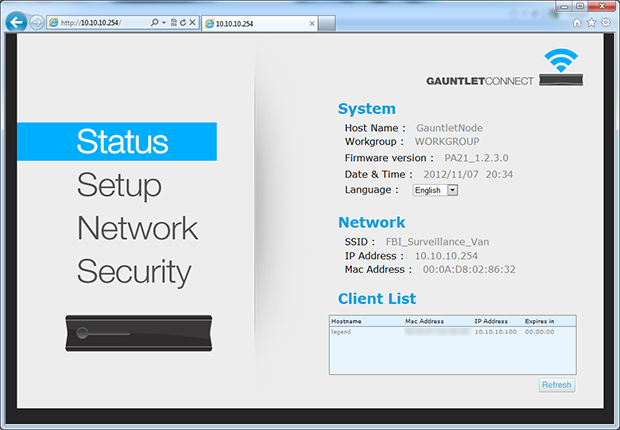Expand the Language dropdown
The height and width of the screenshot is (430, 620).
click(453, 190)
